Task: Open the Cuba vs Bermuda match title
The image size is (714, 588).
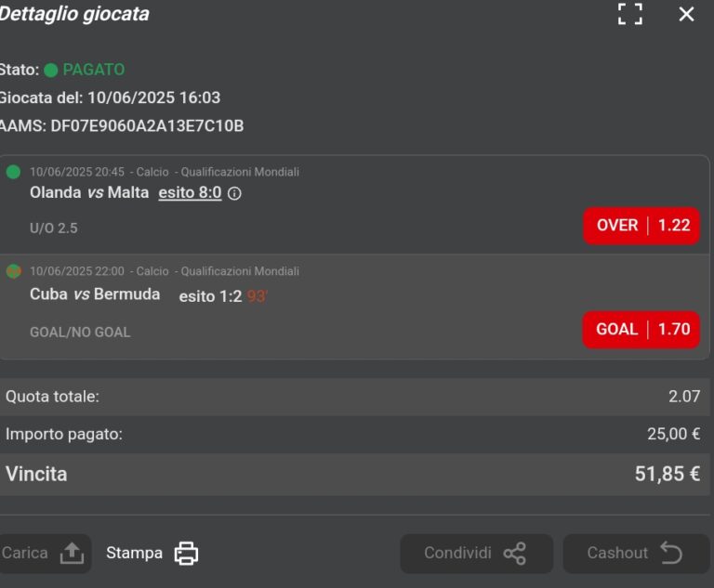Action: 95,294
